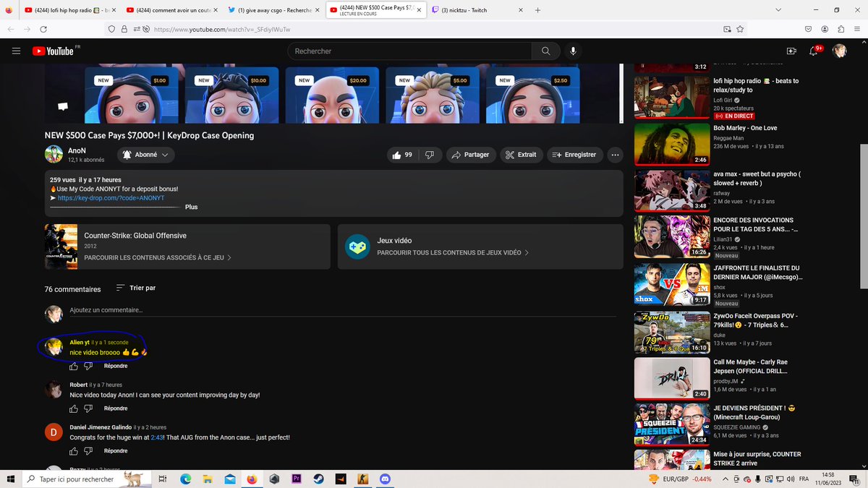Viewport: 868px width, 488px height.
Task: Go to the YouTube home logo
Action: click(x=54, y=51)
